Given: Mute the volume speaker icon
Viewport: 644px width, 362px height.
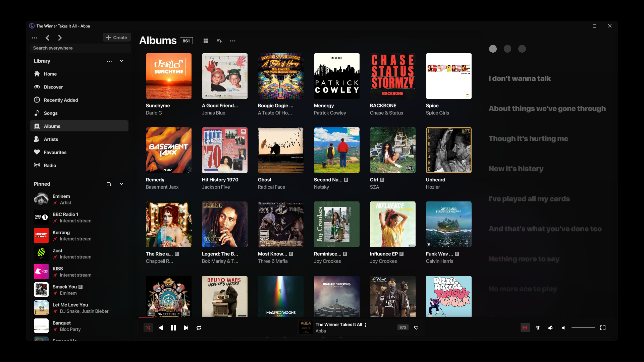Looking at the screenshot, I should click(563, 328).
